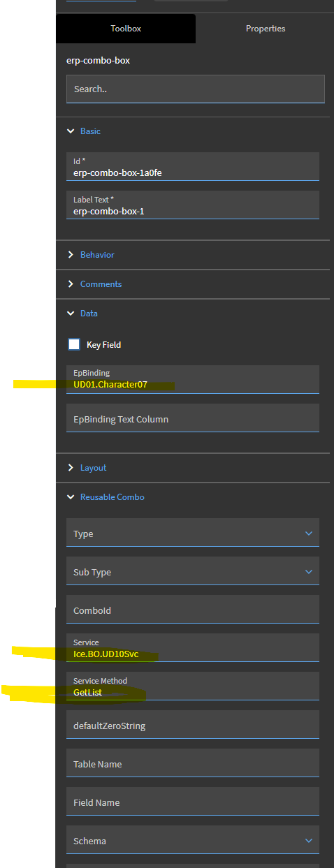Screen dimensions: 334x868
Task: Switch to the Toolbox tab
Action: [126, 29]
